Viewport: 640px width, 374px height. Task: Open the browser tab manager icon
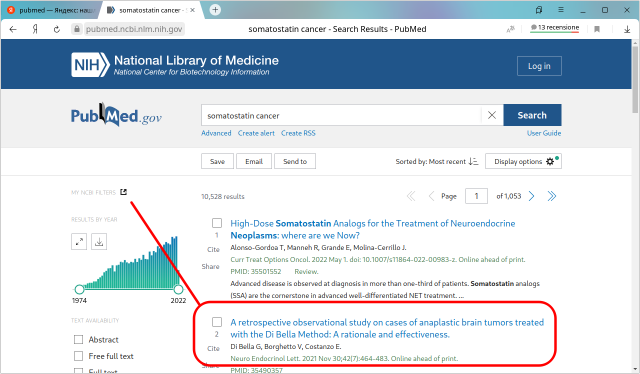pyautogui.click(x=539, y=10)
